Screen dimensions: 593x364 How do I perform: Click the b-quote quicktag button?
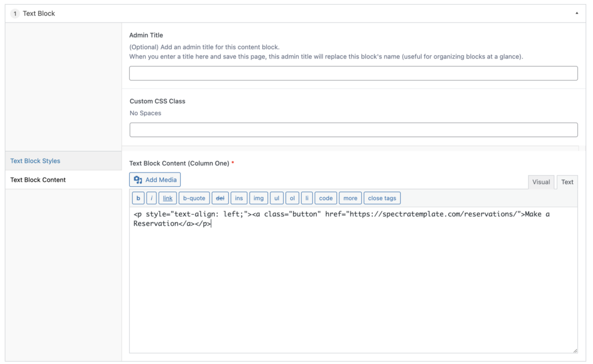194,198
